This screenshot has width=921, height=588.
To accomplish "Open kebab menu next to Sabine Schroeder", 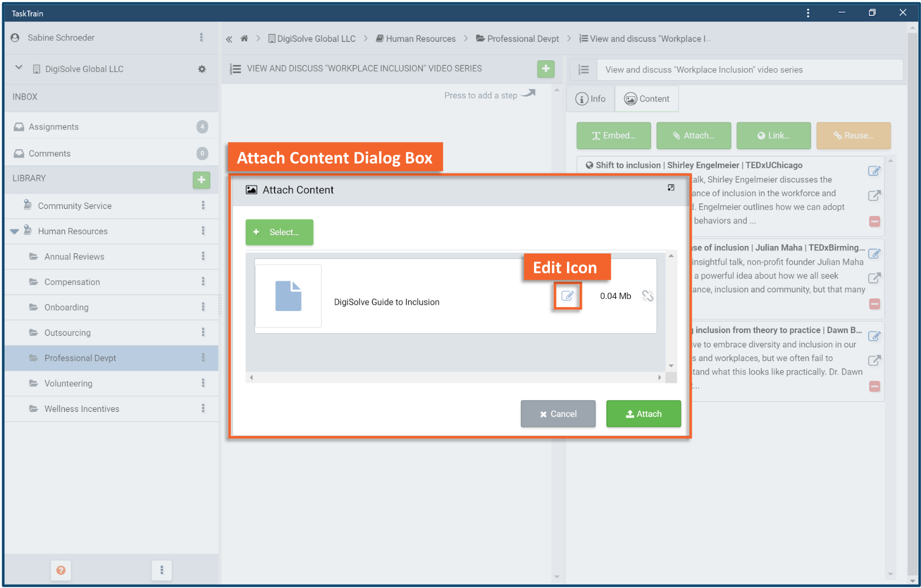I will (201, 37).
